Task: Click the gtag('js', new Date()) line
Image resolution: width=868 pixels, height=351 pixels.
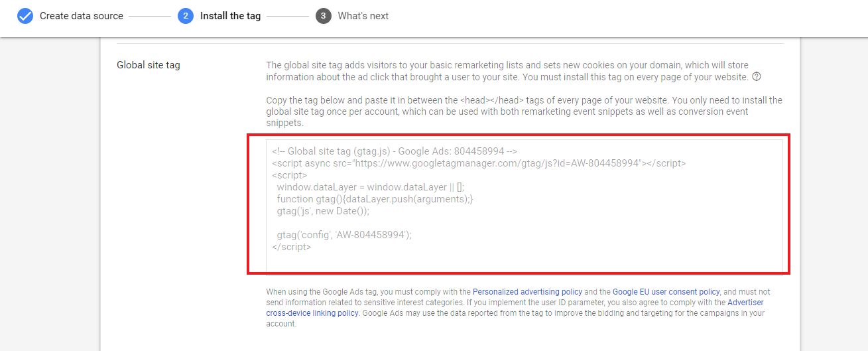Action: (323, 211)
